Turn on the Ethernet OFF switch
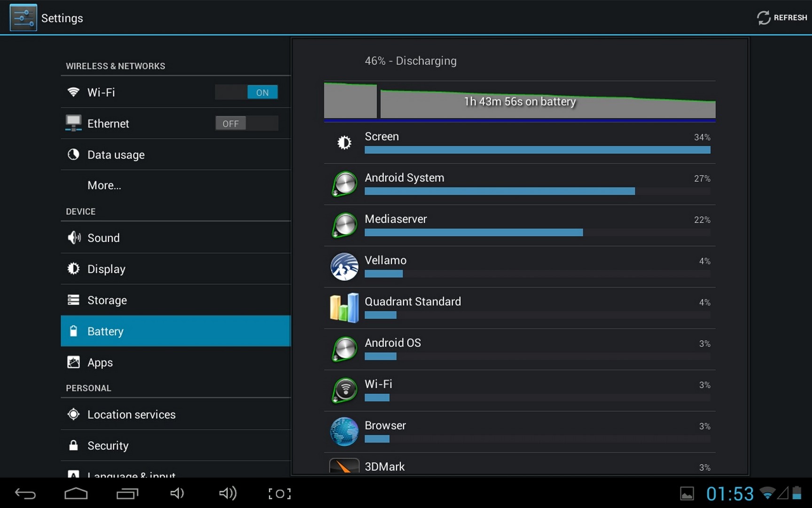812x508 pixels. tap(246, 123)
